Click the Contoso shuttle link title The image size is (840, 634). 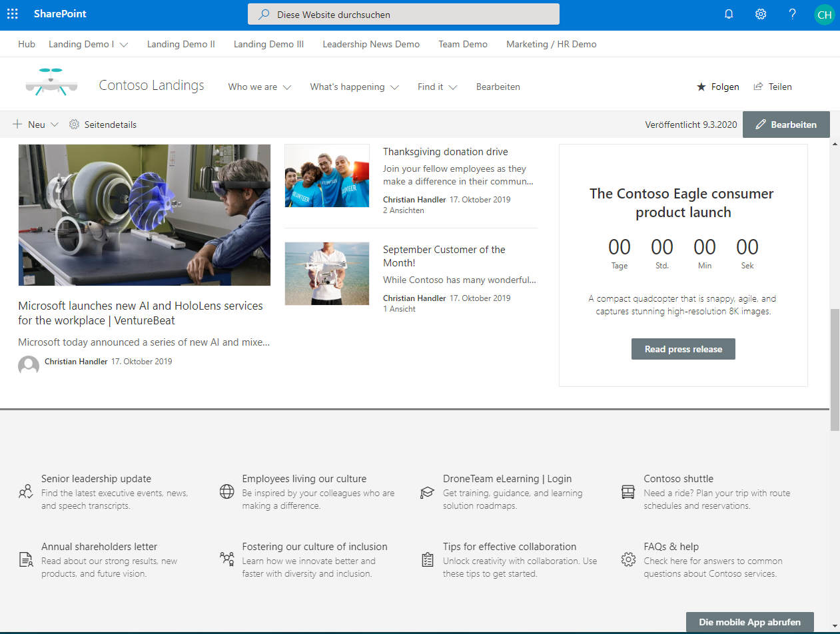(678, 479)
